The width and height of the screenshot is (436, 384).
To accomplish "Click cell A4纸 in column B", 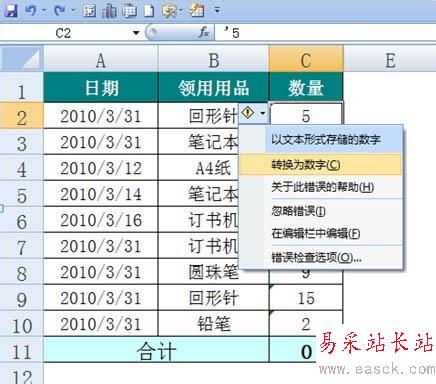I will pos(198,168).
